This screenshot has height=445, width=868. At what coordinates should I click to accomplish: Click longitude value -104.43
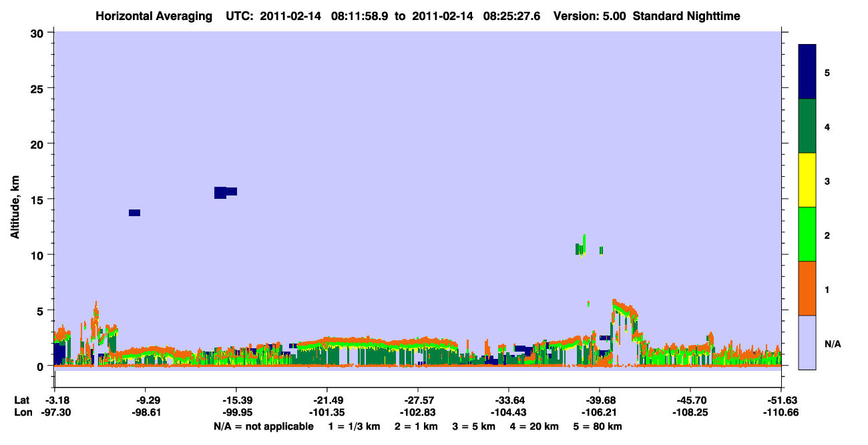point(509,412)
